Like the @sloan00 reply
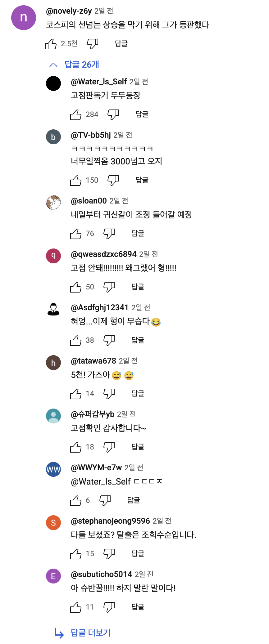This screenshot has height=644, width=269. point(76,234)
